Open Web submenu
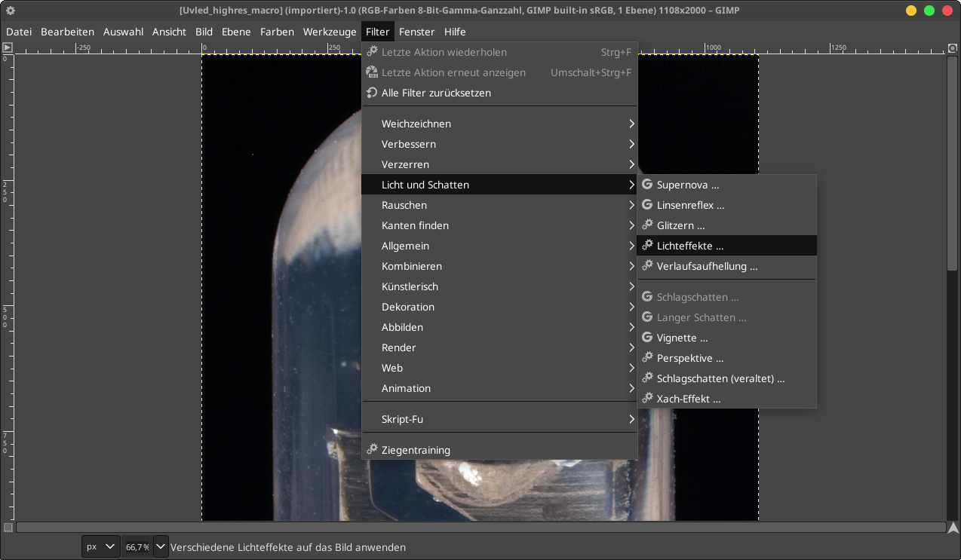 499,368
